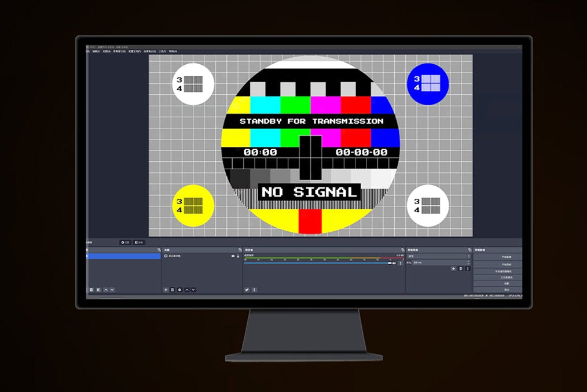
Task: Move the source up with the up arrow
Action: click(x=186, y=290)
